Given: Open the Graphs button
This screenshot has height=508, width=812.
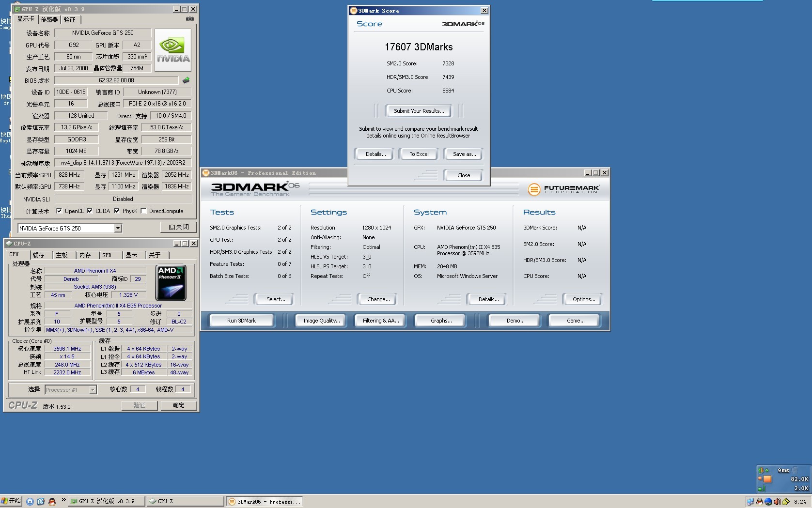Looking at the screenshot, I should click(x=441, y=321).
